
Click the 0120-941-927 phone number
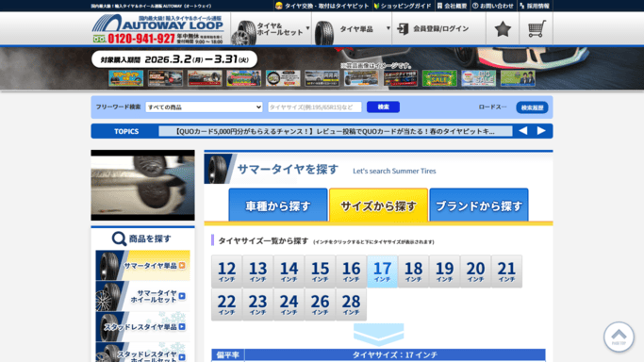point(141,39)
